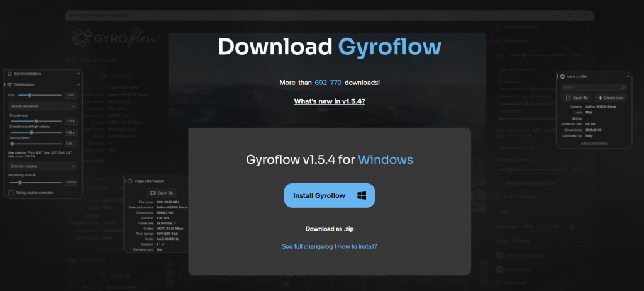Screen dimensions: 644x291
Task: Open the Velocity dampened dropdown
Action: pos(43,106)
